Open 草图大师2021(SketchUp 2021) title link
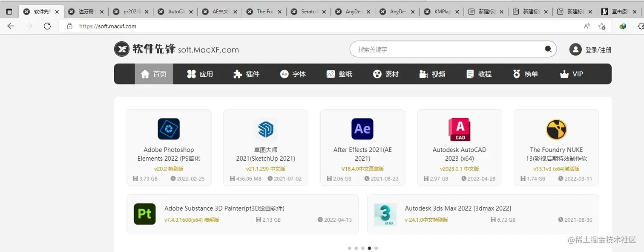The image size is (644, 252). (x=266, y=154)
